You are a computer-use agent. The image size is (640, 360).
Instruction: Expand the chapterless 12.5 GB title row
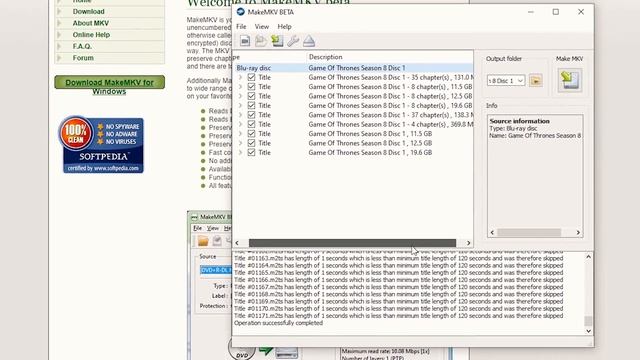coord(240,143)
